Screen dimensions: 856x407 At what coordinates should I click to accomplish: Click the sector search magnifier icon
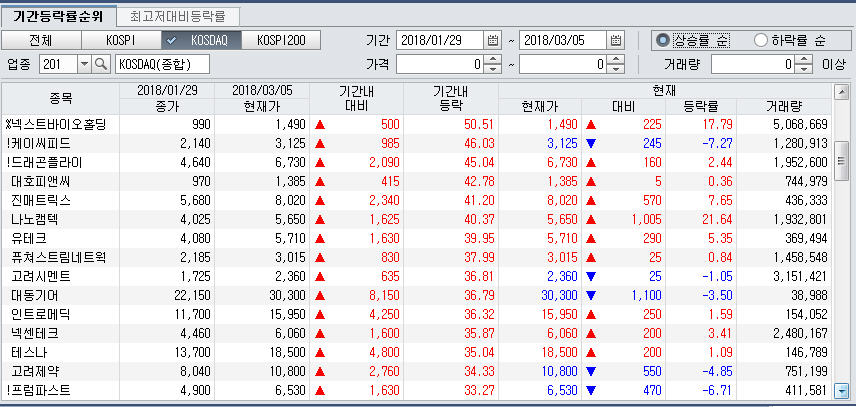click(x=100, y=64)
